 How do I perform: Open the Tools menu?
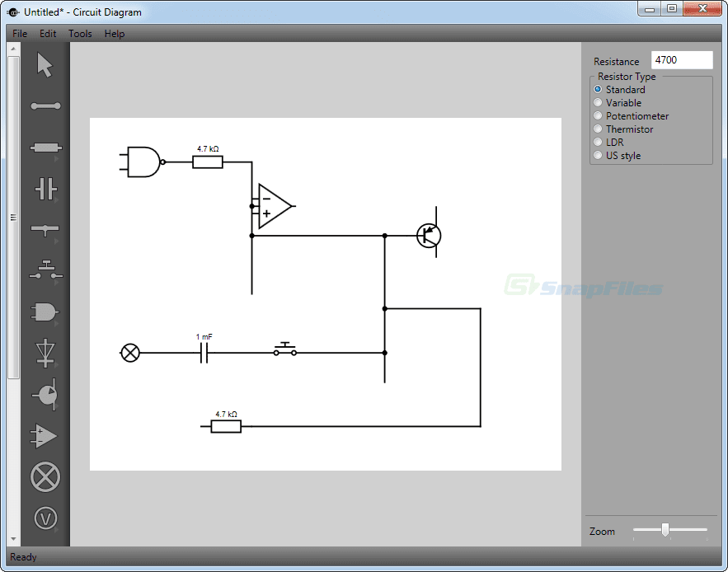tap(80, 34)
